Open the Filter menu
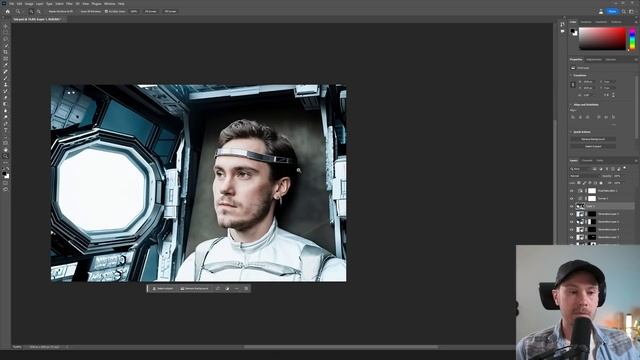Image resolution: width=640 pixels, height=360 pixels. 69,4
